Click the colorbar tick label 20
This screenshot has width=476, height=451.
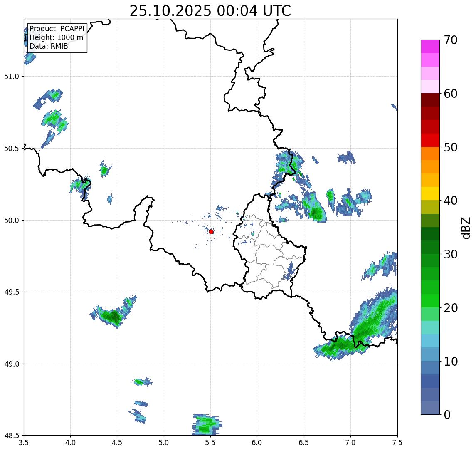[451, 307]
